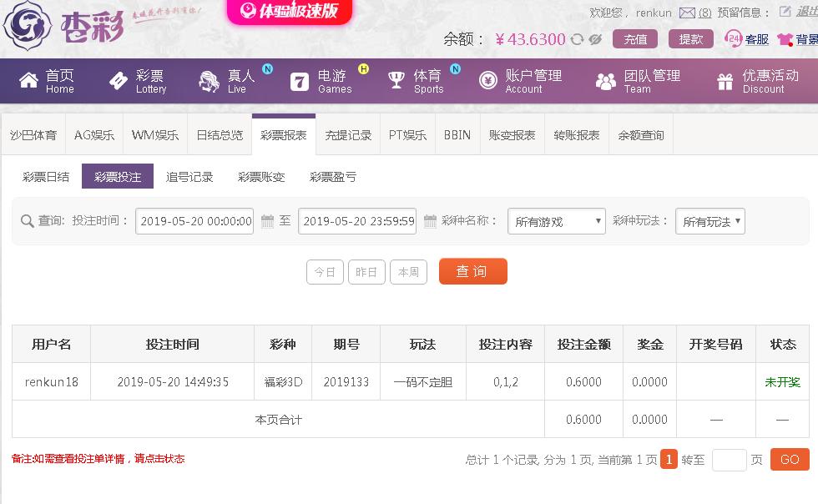The image size is (818, 504).
Task: Switch to the 日结总览 tab
Action: pyautogui.click(x=220, y=135)
